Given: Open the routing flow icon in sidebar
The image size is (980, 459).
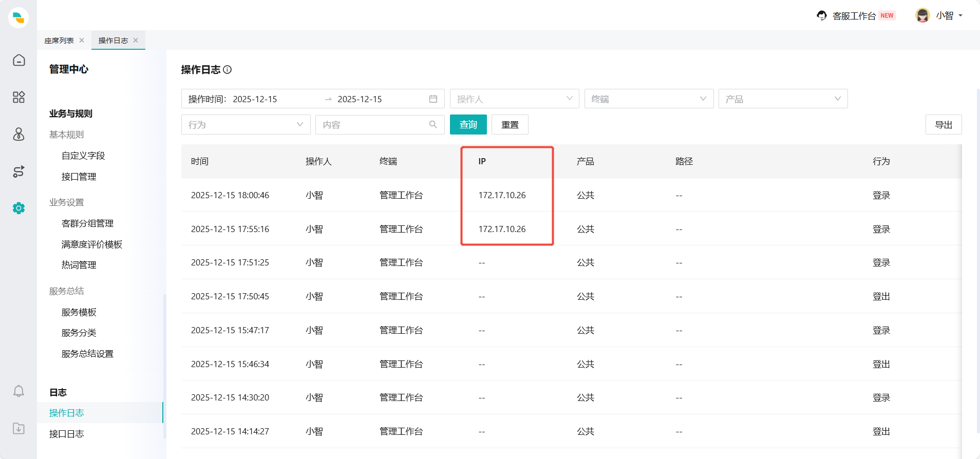Looking at the screenshot, I should tap(18, 171).
